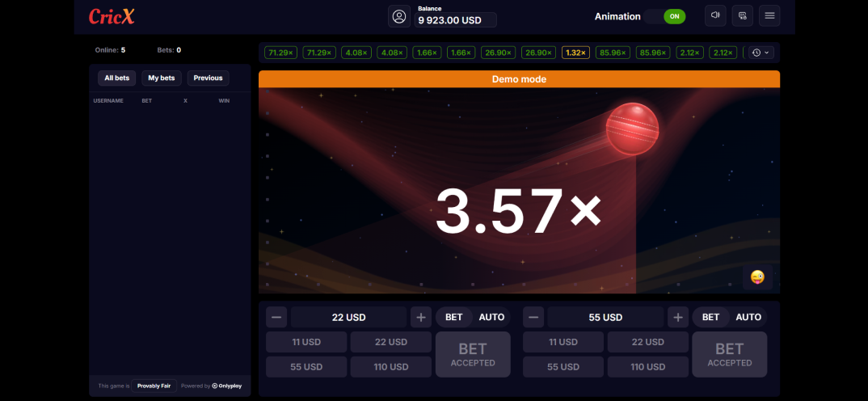Open the Provably Fair info button
This screenshot has height=401, width=868.
click(154, 386)
